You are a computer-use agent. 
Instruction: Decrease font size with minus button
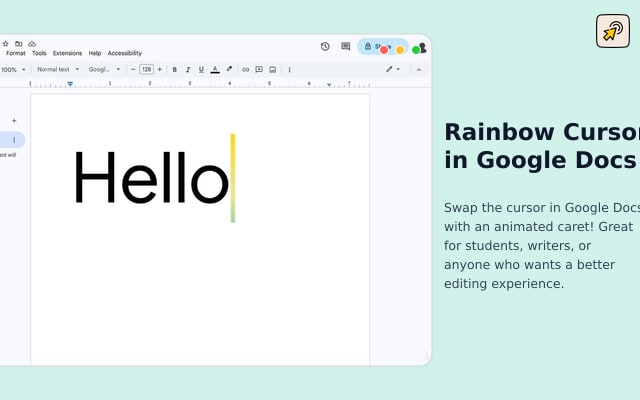pos(133,69)
